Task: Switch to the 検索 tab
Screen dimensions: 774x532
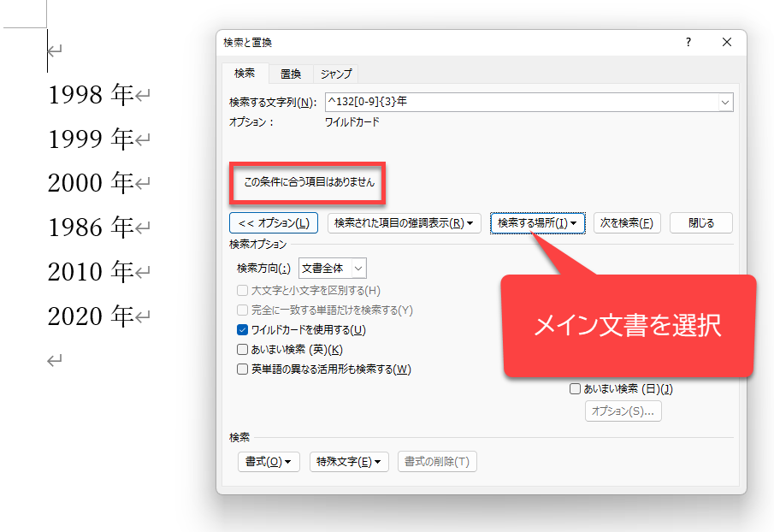Action: [x=245, y=74]
